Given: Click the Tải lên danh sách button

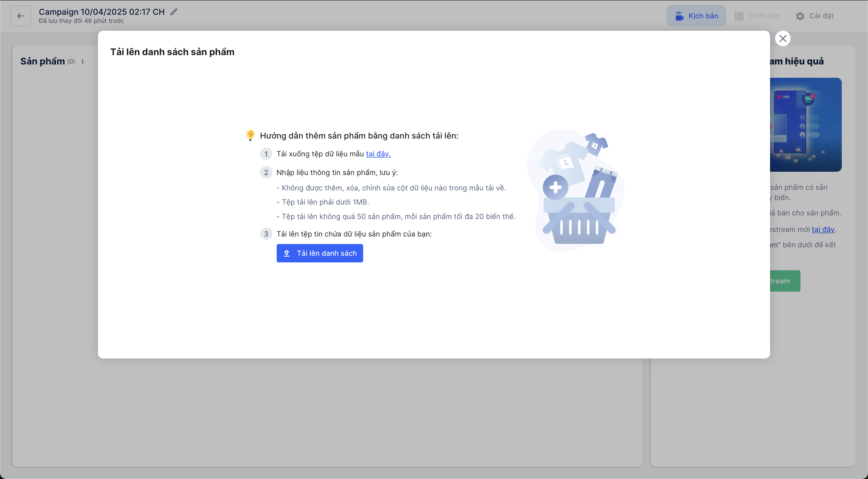Looking at the screenshot, I should (319, 253).
